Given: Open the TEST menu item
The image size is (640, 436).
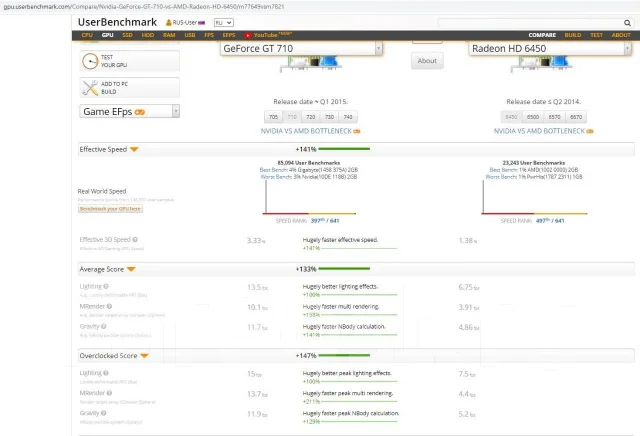Looking at the screenshot, I should (x=596, y=36).
